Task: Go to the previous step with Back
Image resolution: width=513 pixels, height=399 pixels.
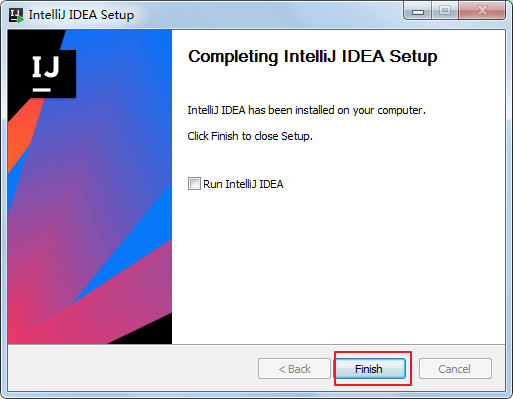Action: coord(294,369)
